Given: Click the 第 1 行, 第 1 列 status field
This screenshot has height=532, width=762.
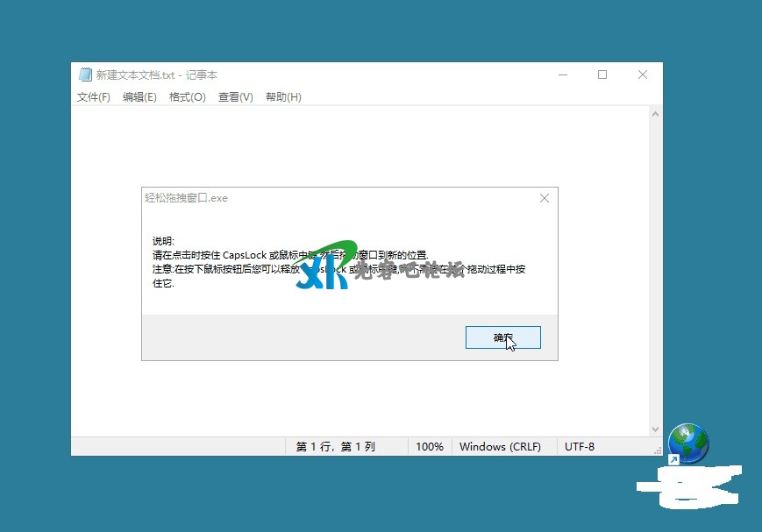Looking at the screenshot, I should (x=335, y=447).
